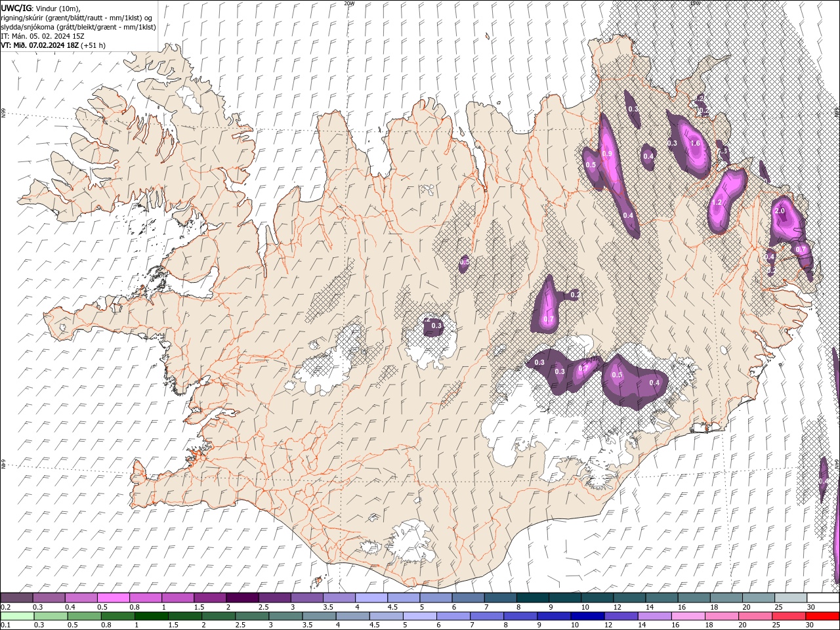Click the 0.9 precipitation value on the map
Screen dimensions: 840x630
(x=607, y=154)
